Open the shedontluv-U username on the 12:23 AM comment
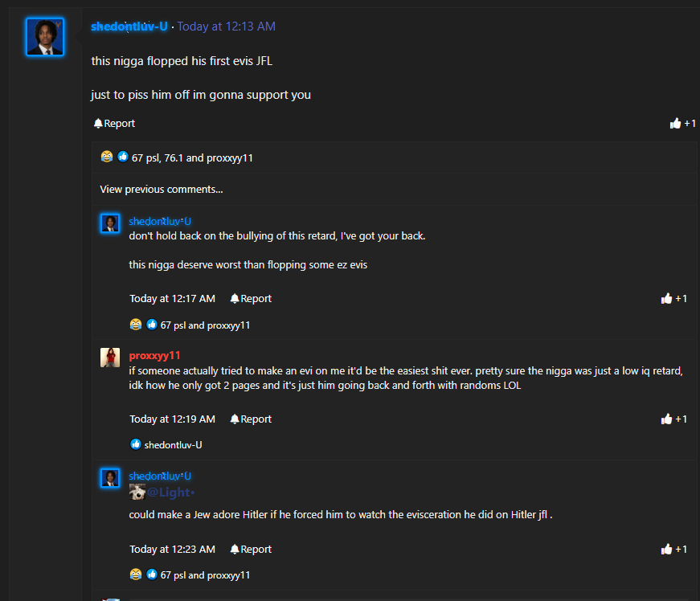This screenshot has height=601, width=700. 160,476
